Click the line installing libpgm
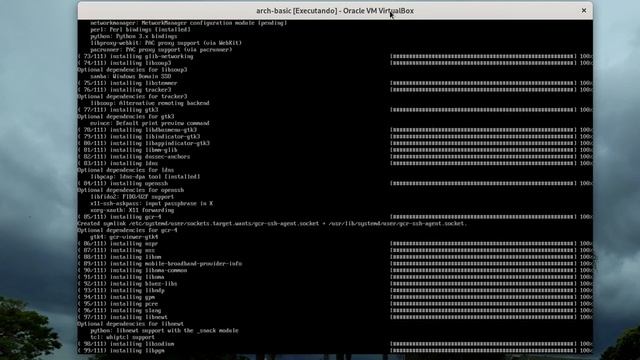Screen dimensions: 640x360 point(121,350)
